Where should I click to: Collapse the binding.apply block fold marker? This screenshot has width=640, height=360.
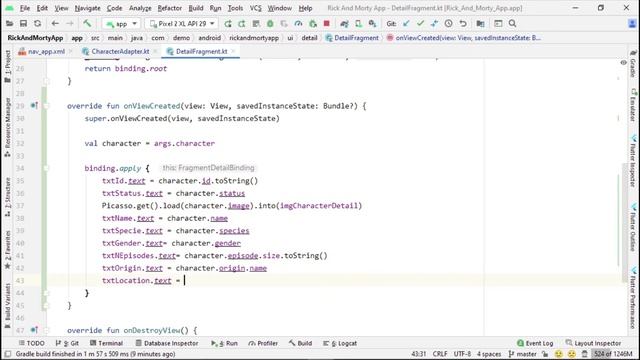click(x=46, y=168)
